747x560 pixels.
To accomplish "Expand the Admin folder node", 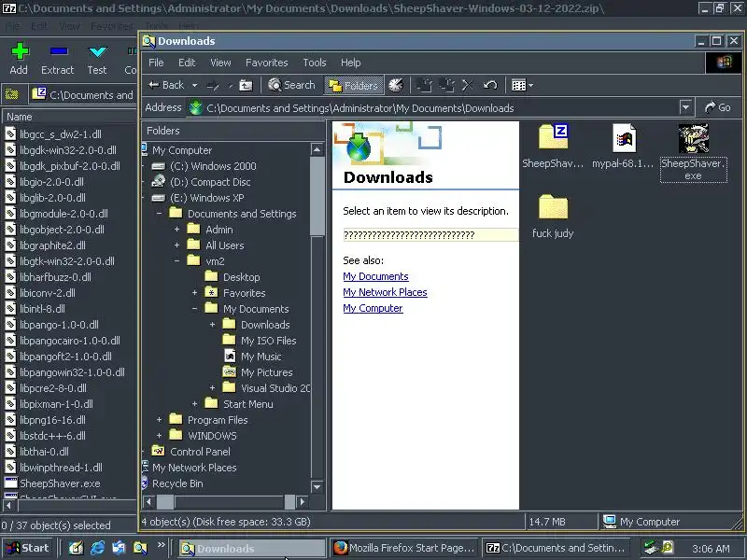I will tap(176, 229).
